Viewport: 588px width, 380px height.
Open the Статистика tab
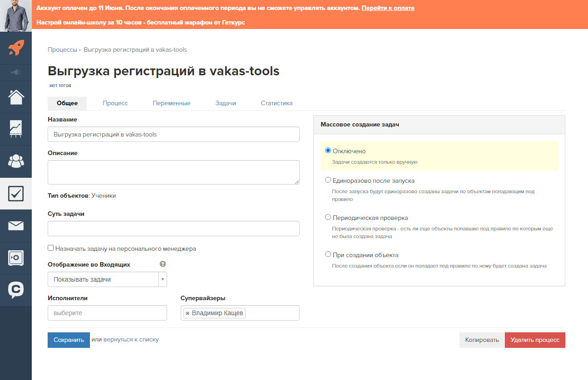click(x=276, y=103)
